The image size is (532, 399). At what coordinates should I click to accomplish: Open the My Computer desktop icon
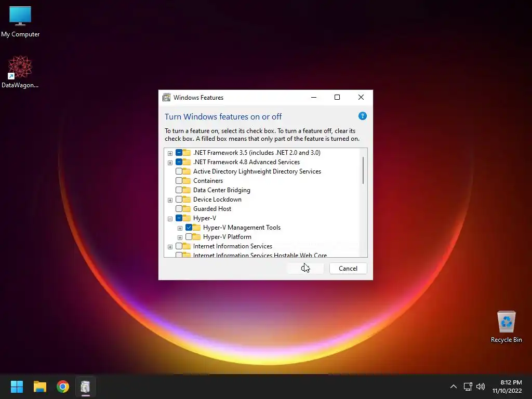[x=20, y=22]
